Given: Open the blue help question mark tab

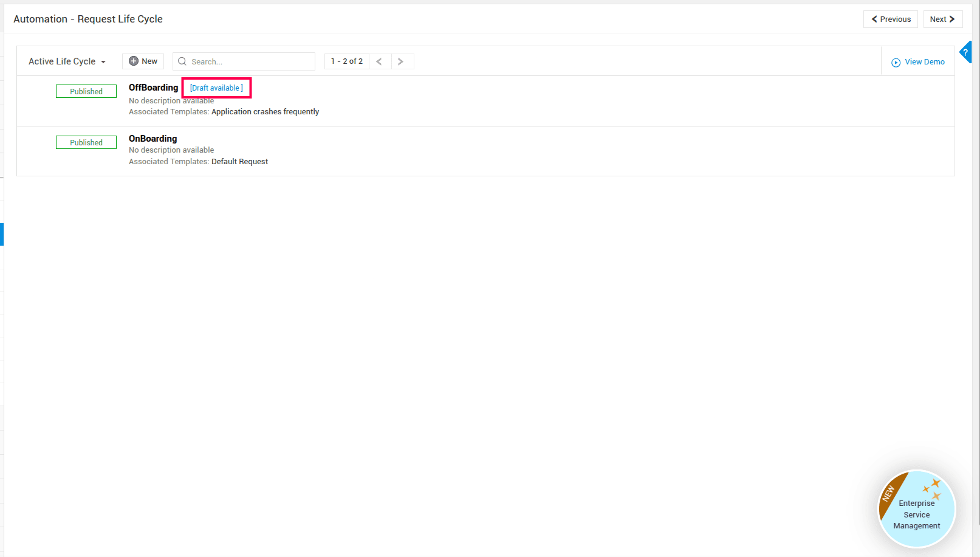Looking at the screenshot, I should [x=966, y=52].
